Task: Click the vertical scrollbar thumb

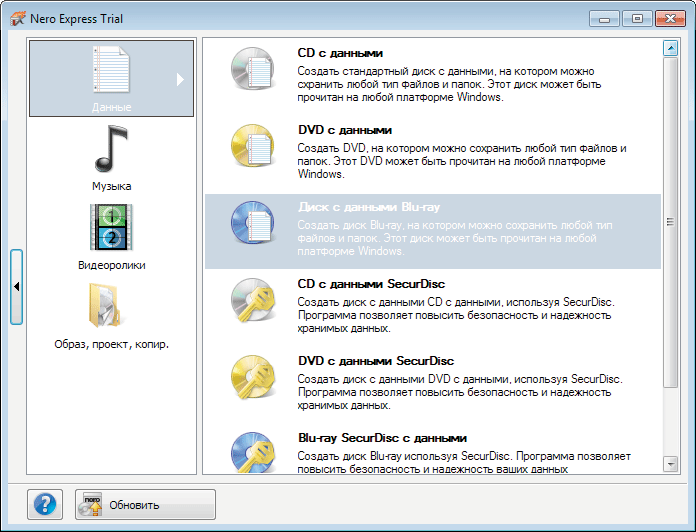Action: pyautogui.click(x=670, y=222)
